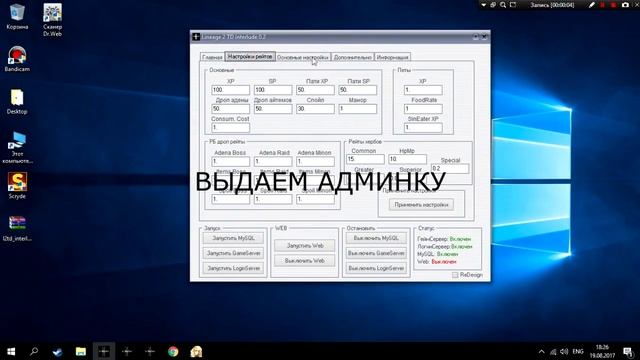Open the Этот компьютер desktop icon
This screenshot has width=640, height=360.
(17, 147)
